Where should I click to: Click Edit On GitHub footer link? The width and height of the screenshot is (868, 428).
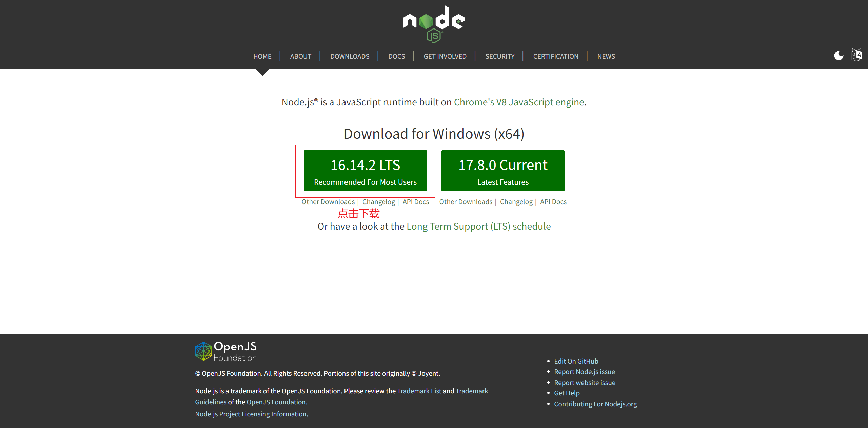coord(576,361)
